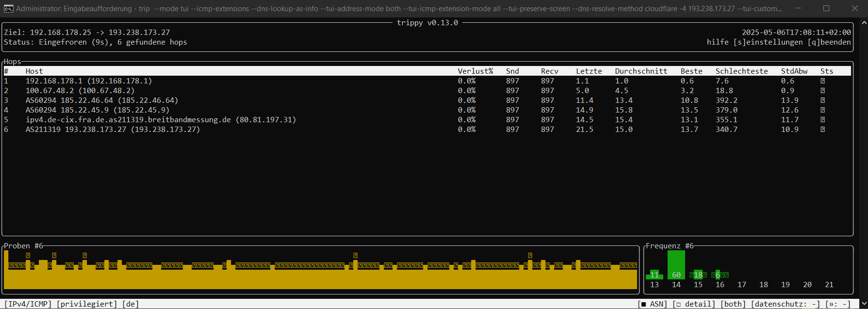
Task: Click status icon of hop 6 row
Action: tap(822, 130)
